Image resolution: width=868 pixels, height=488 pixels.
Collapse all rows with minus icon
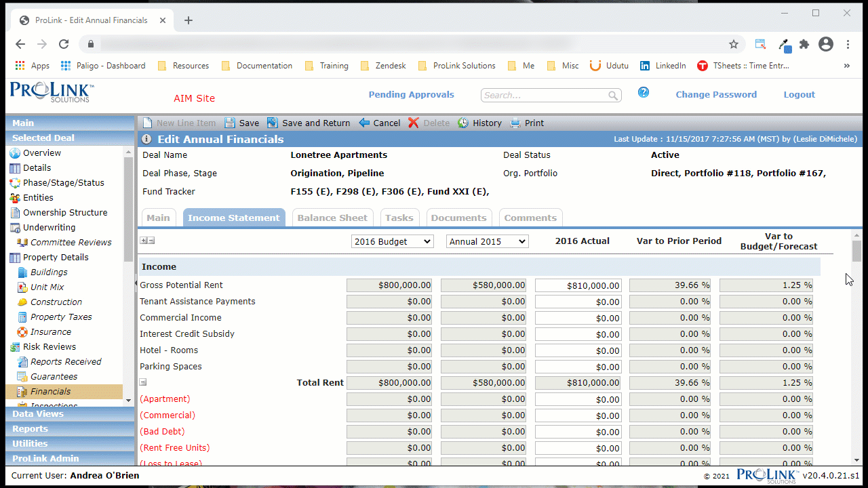151,241
